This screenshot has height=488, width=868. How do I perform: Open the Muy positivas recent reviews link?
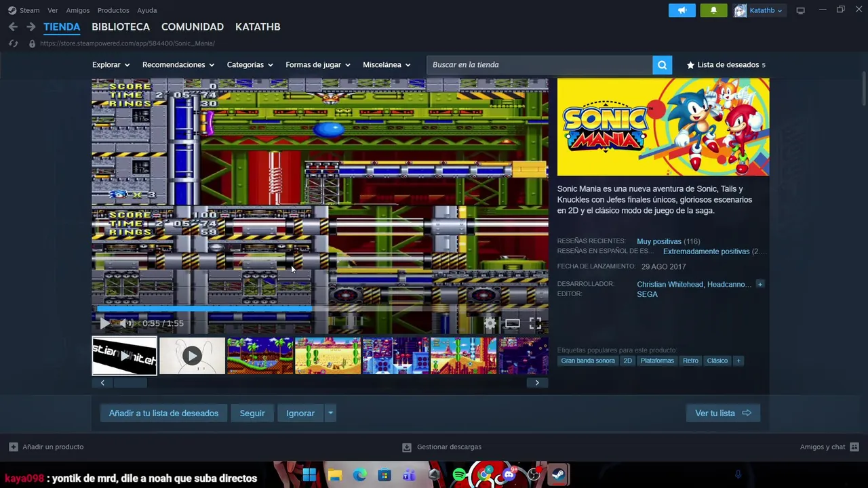click(x=659, y=241)
